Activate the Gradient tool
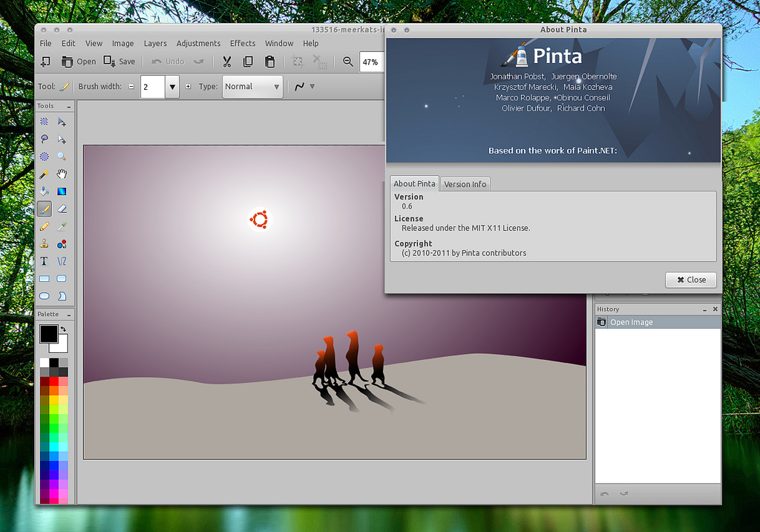 (62, 190)
